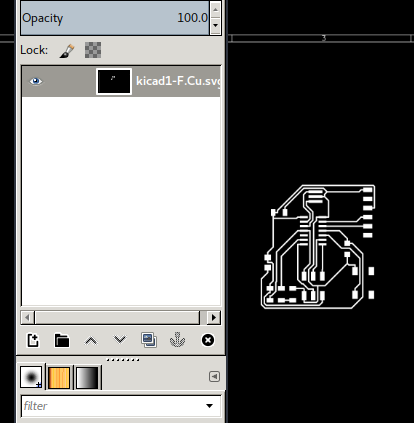Raise the layer one step
The width and height of the screenshot is (414, 423).
point(91,340)
